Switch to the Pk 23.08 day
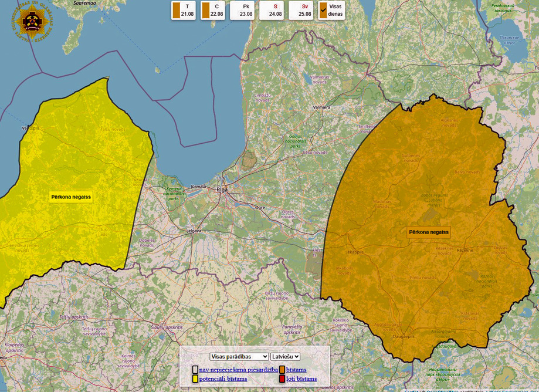 point(242,11)
